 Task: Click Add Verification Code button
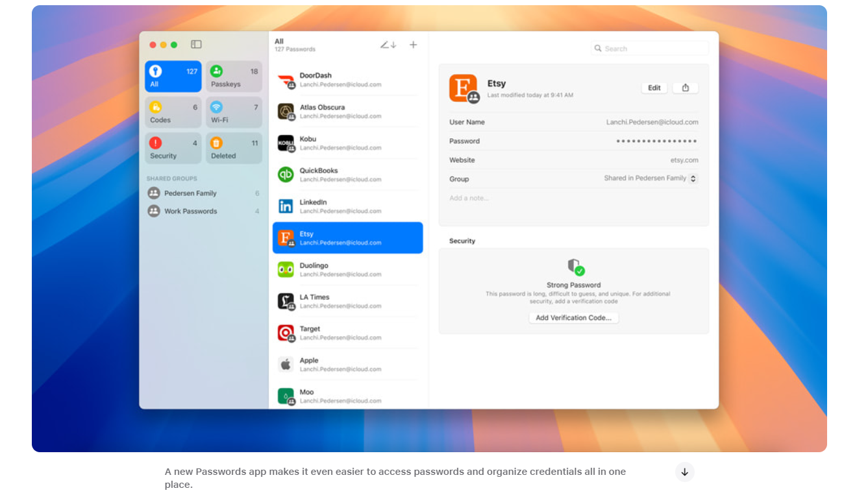(x=574, y=318)
